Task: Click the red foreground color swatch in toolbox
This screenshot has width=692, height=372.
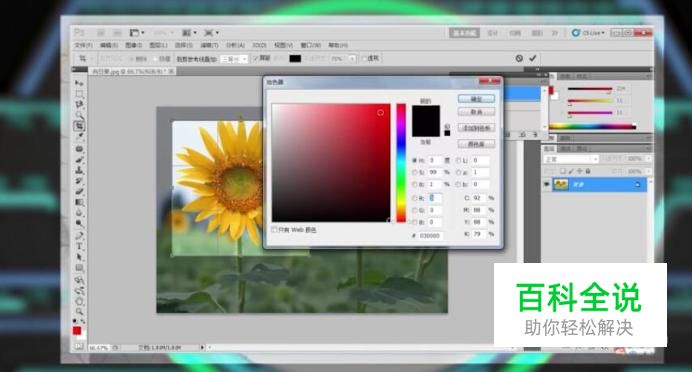Action: click(77, 331)
